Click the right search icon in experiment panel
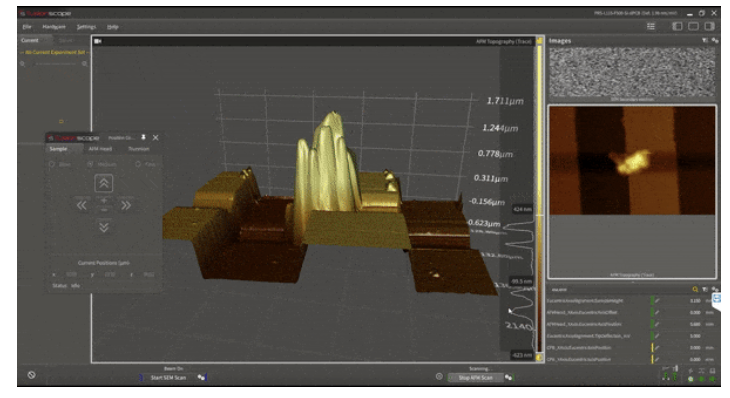730x398 pixels. [85, 63]
